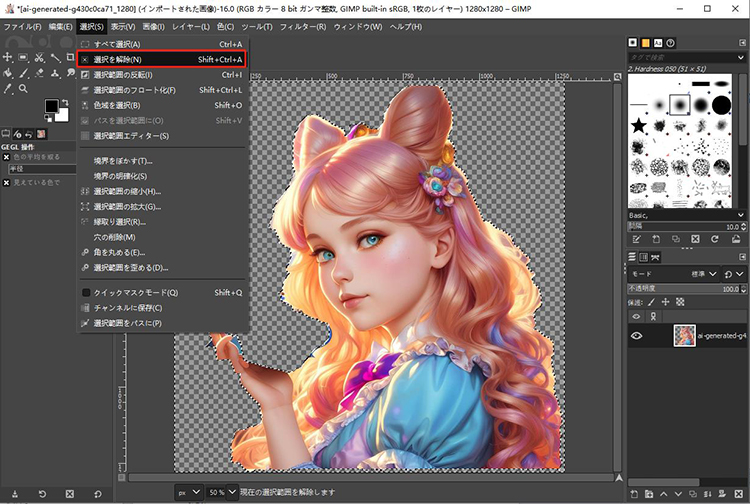Select the Smudge tool
The width and height of the screenshot is (750, 504).
tap(71, 73)
